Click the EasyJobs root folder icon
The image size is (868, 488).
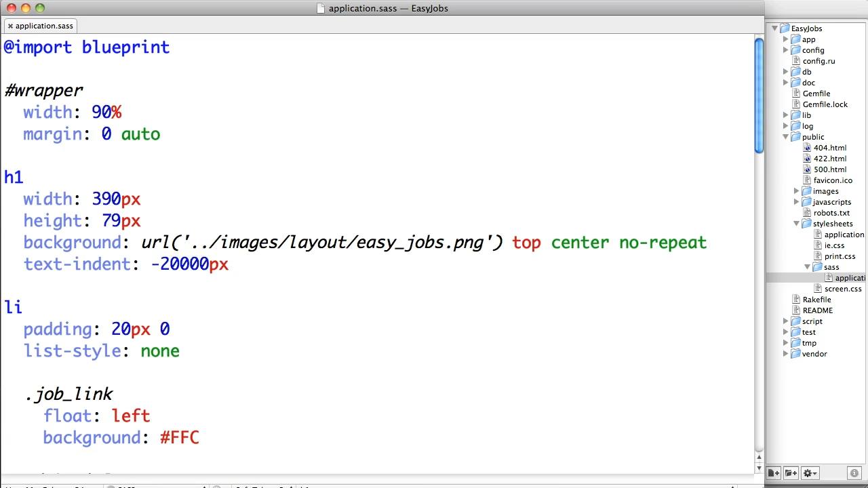pyautogui.click(x=785, y=28)
